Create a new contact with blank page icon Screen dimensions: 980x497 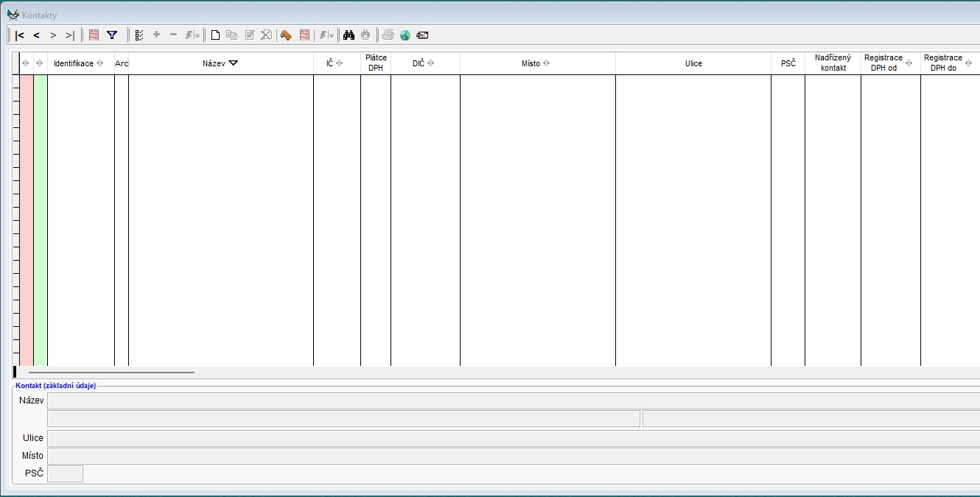click(215, 35)
